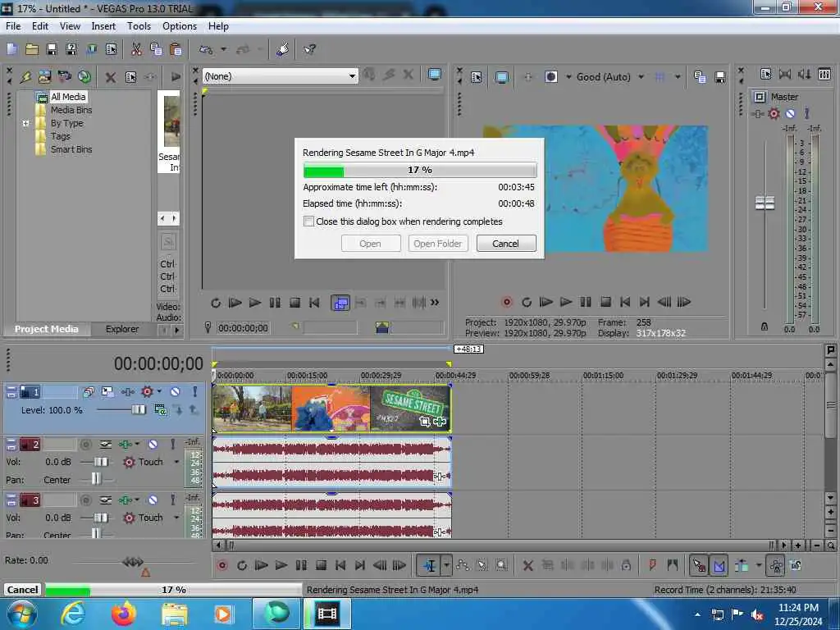
Task: Select the Smart Bins folder
Action: point(71,149)
